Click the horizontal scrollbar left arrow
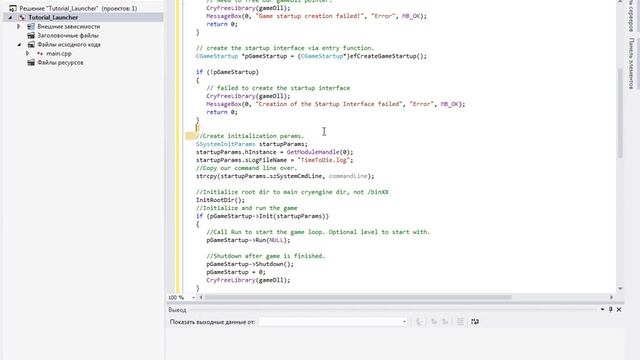The image size is (640, 360). coord(201,298)
